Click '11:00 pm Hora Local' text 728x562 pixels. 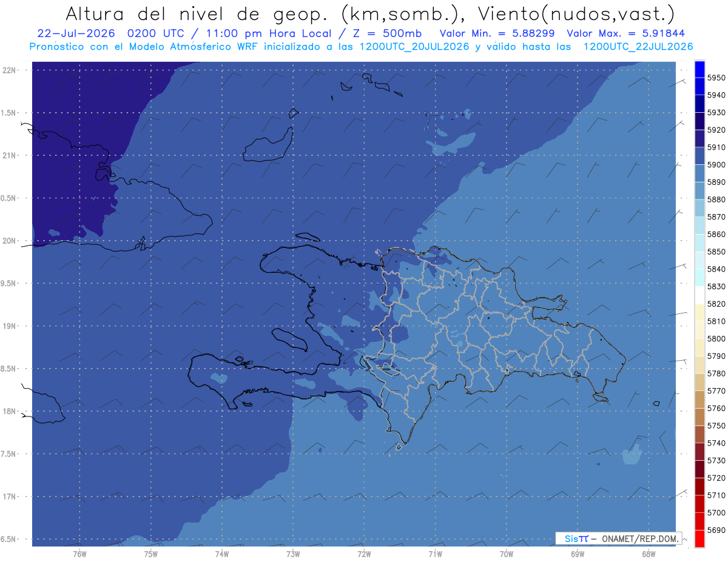tap(268, 33)
